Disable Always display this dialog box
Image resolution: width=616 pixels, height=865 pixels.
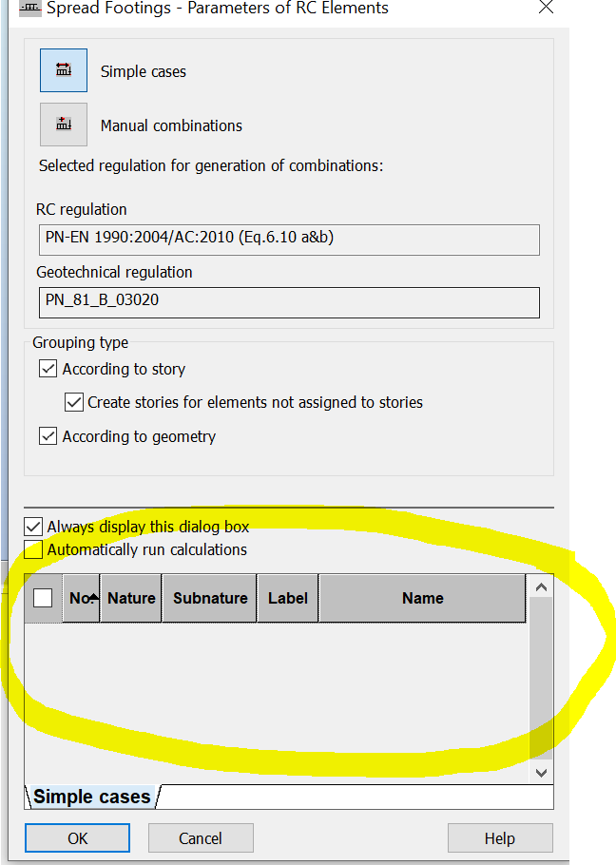point(34,527)
